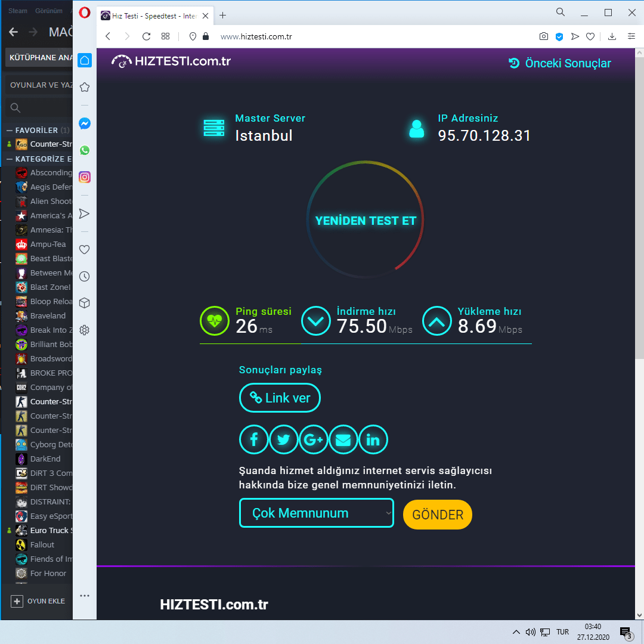Show hidden system tray icons

click(x=516, y=631)
